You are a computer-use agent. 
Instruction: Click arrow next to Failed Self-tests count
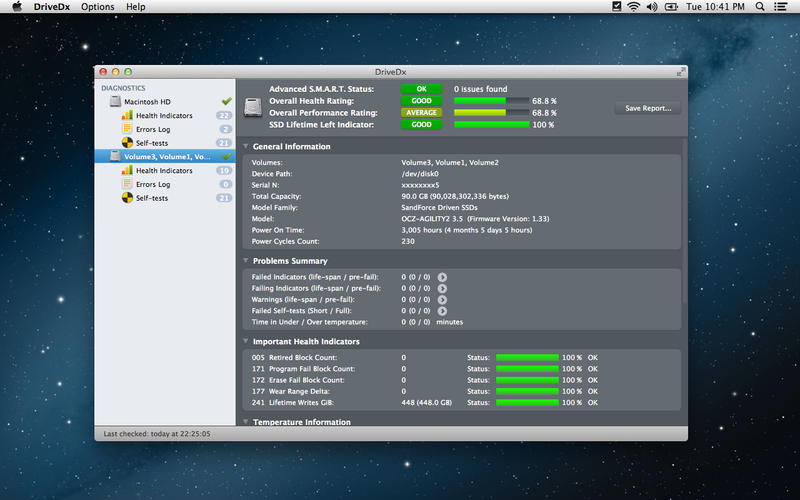pyautogui.click(x=442, y=311)
